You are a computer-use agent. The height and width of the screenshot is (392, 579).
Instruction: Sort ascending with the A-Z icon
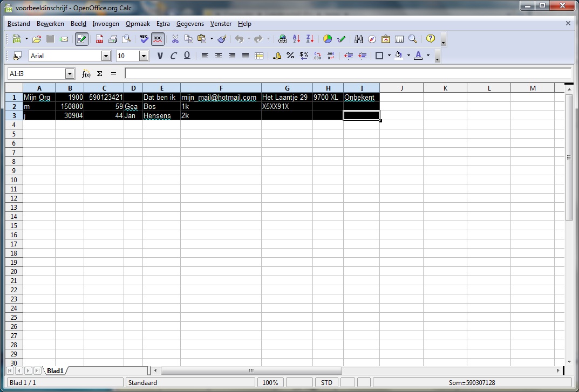click(x=296, y=39)
